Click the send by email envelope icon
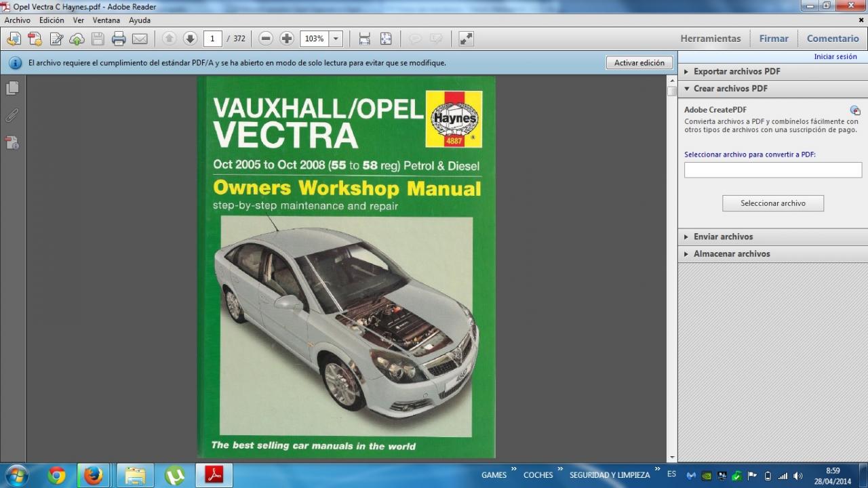The height and width of the screenshot is (488, 868). (x=140, y=39)
